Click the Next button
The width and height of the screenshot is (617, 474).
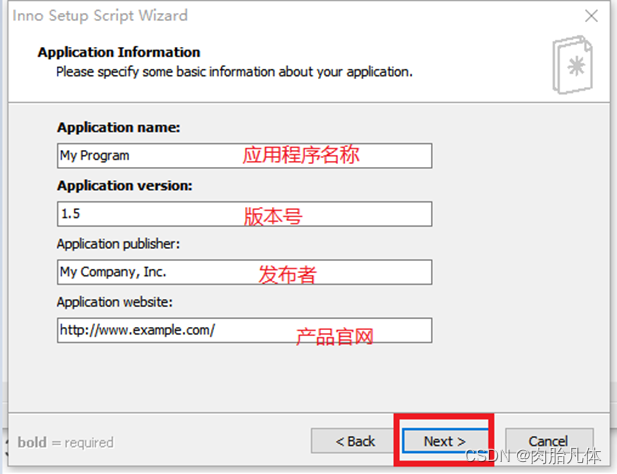point(445,441)
